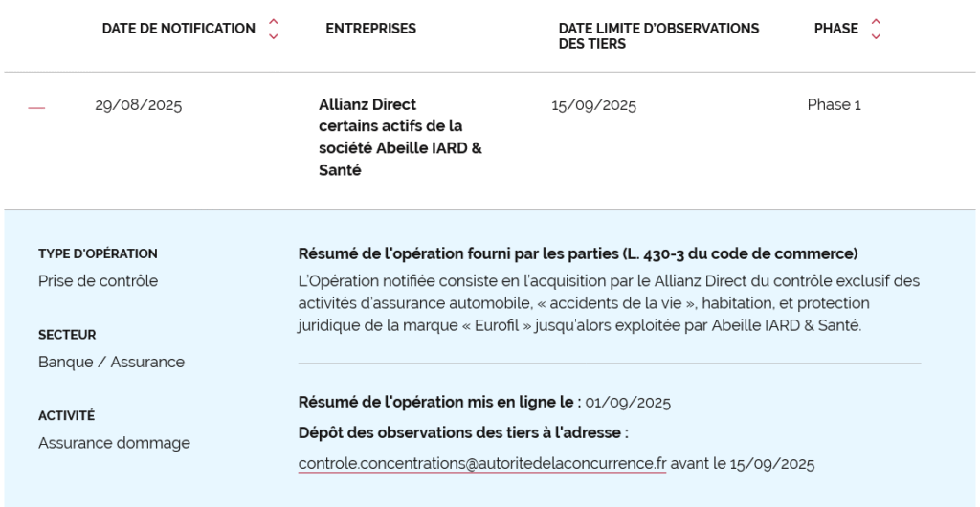The width and height of the screenshot is (980, 507).
Task: Sort Phase column descending with down chevron
Action: point(876,36)
